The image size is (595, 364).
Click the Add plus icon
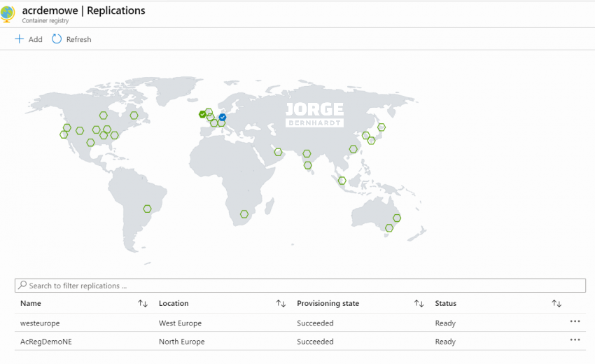[x=19, y=39]
